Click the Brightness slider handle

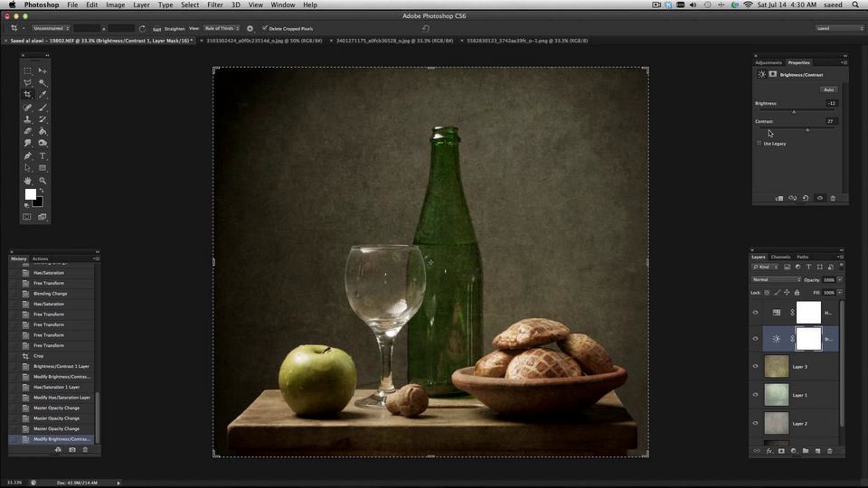tap(794, 112)
